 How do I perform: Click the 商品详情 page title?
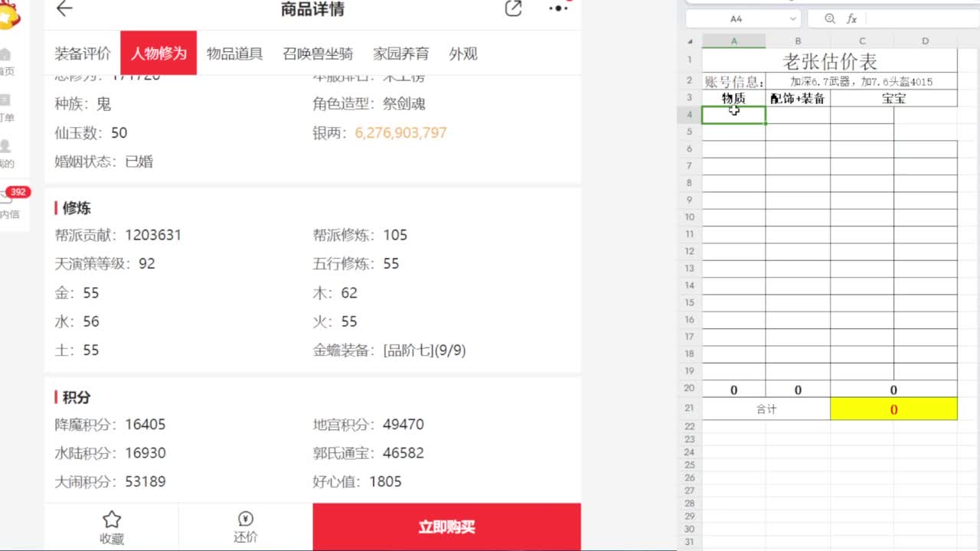tap(312, 9)
